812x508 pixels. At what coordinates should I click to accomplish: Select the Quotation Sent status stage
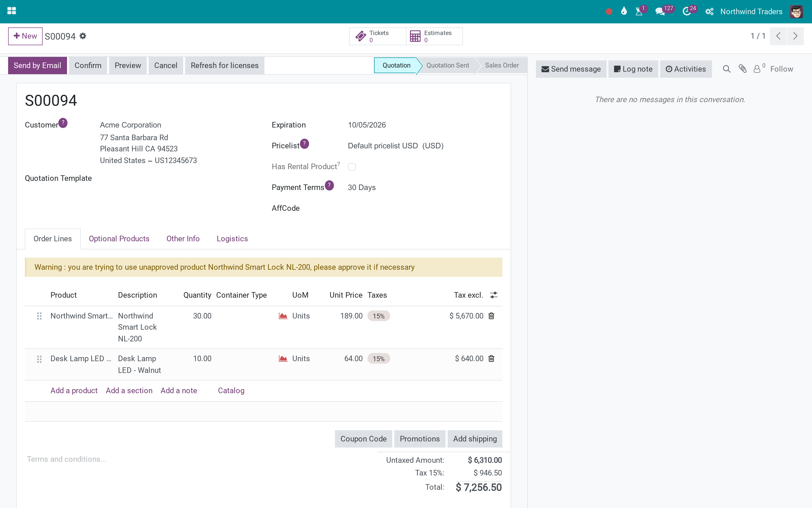coord(448,65)
